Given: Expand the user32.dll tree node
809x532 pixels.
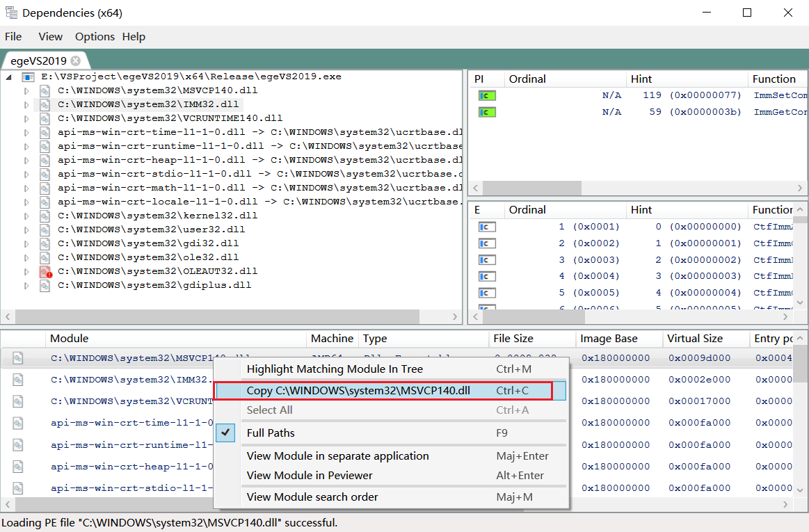Looking at the screenshot, I should pos(26,229).
